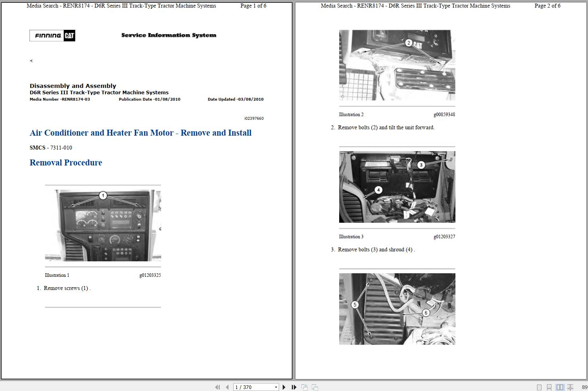Click Illustration 1 dashboard image
The image size is (588, 391).
tap(103, 226)
